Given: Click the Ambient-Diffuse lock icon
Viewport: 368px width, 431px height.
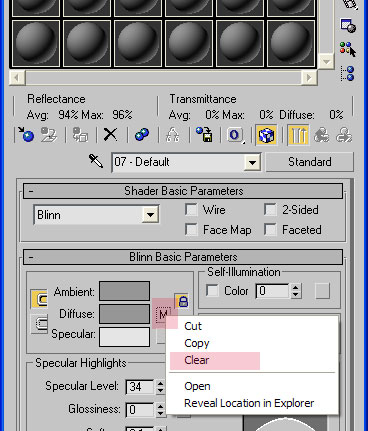Looking at the screenshot, I should click(x=182, y=300).
